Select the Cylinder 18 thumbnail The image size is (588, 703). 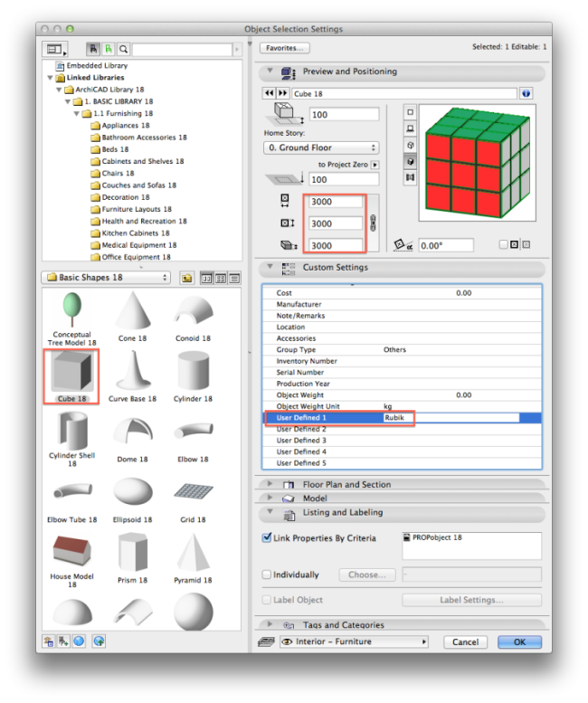[193, 376]
